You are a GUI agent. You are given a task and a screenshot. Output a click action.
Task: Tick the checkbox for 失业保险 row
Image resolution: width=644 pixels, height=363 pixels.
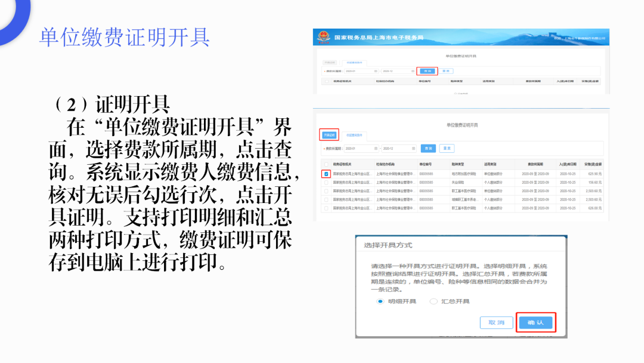326,183
